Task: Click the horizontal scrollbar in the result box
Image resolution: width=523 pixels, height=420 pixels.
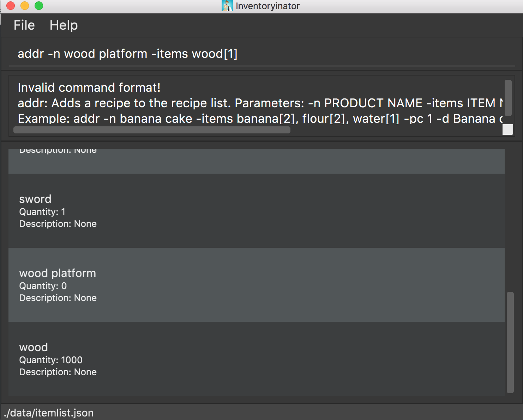Action: point(152,130)
